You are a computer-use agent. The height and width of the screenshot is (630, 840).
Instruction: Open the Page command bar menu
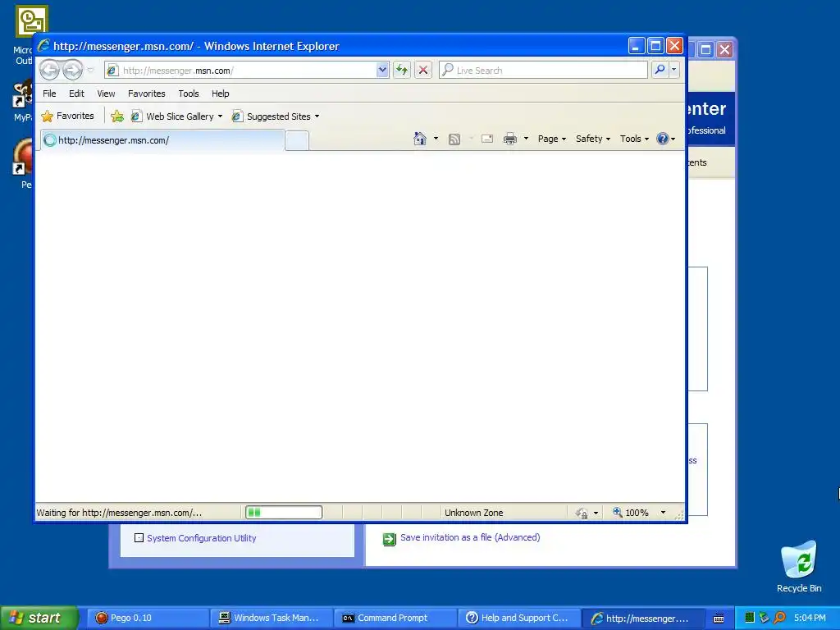coord(552,139)
